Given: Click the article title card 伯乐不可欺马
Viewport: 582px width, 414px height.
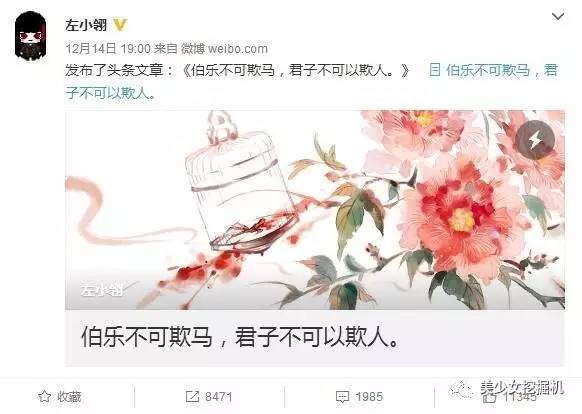Looking at the screenshot, I should (x=315, y=338).
